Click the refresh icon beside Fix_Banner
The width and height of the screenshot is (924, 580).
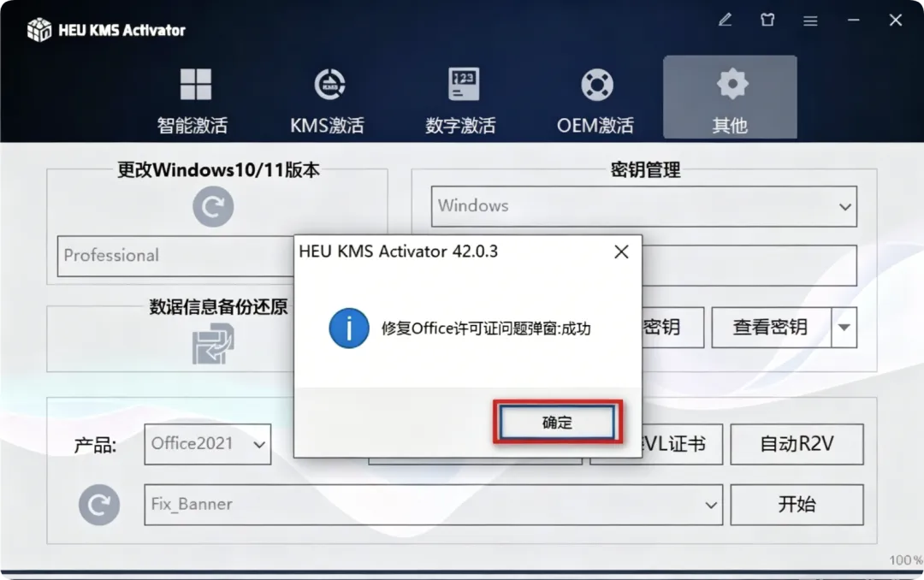point(99,505)
